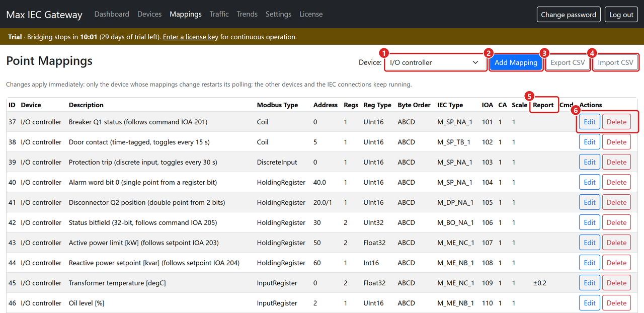Click the 40.0 address cell
Screen dimensions: 644x313
pyautogui.click(x=319, y=182)
